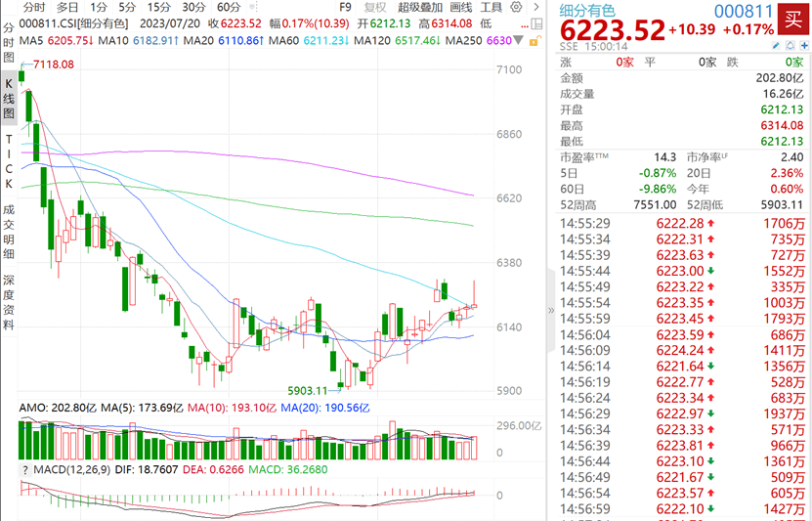
Task: Open 分时图 vertical side tab
Action: pos(8,42)
